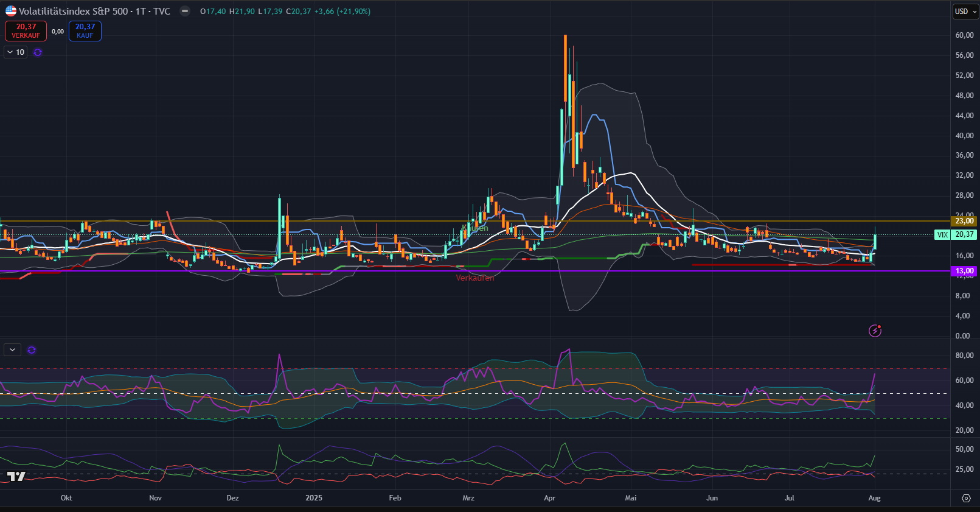Open the USD currency dropdown

point(965,12)
